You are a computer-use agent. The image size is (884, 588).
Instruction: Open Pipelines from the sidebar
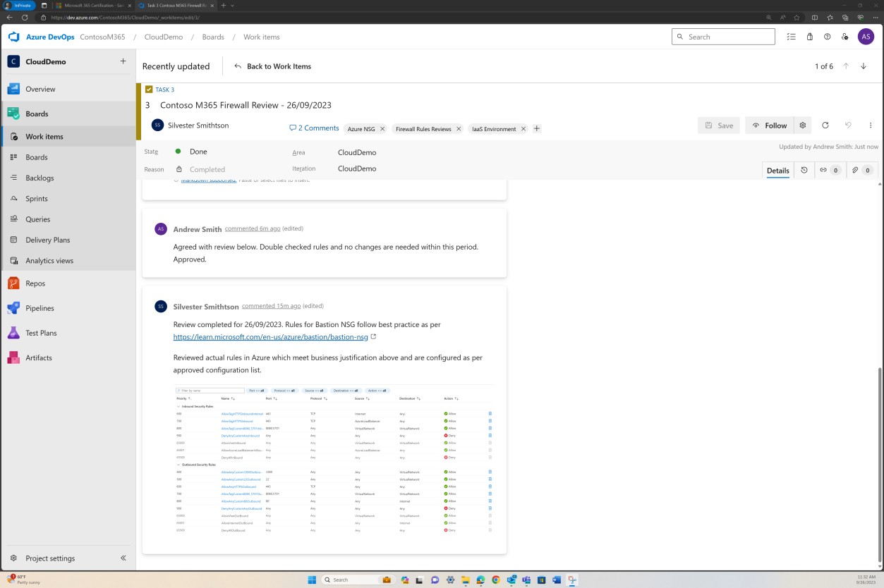click(40, 308)
